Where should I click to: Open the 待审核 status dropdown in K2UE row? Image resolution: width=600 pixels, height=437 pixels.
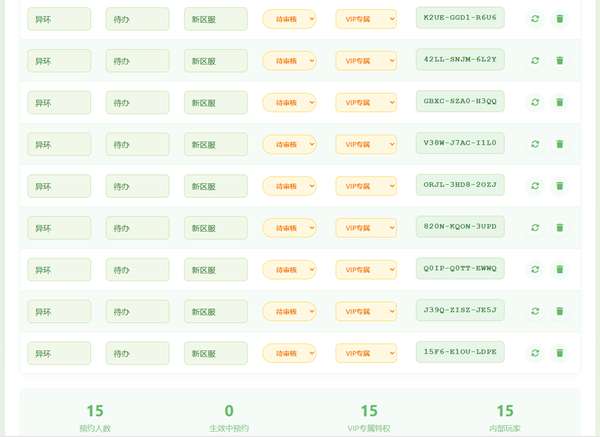(290, 19)
